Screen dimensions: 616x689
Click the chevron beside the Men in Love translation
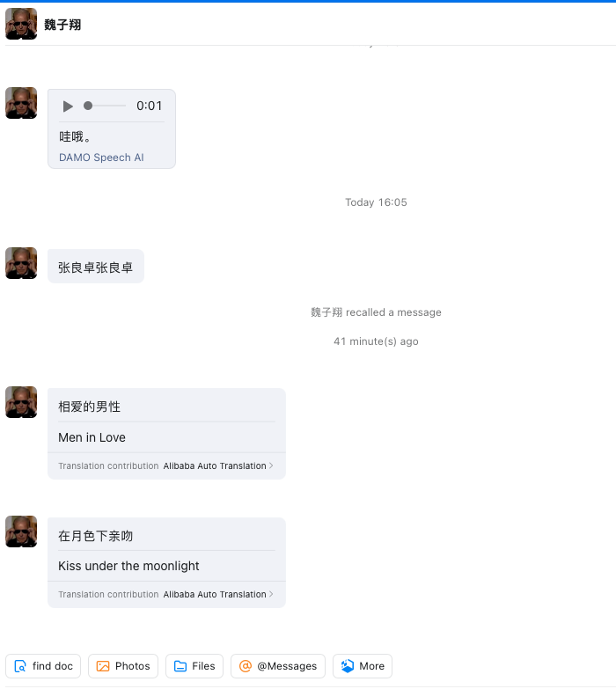(271, 465)
